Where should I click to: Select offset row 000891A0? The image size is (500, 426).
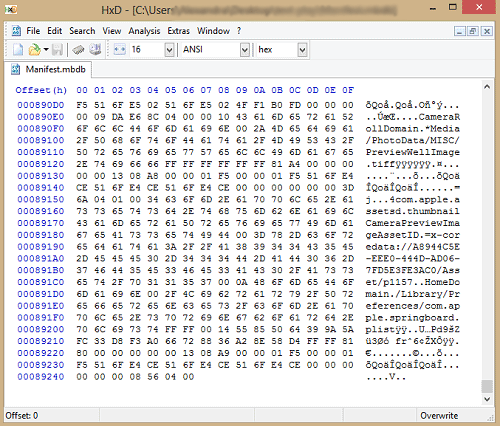(x=41, y=258)
